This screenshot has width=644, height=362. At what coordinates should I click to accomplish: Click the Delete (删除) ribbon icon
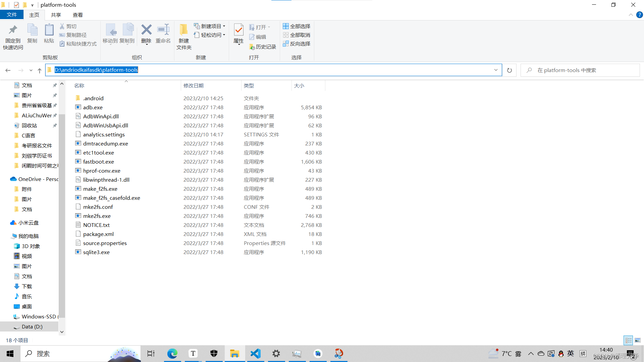point(146,30)
